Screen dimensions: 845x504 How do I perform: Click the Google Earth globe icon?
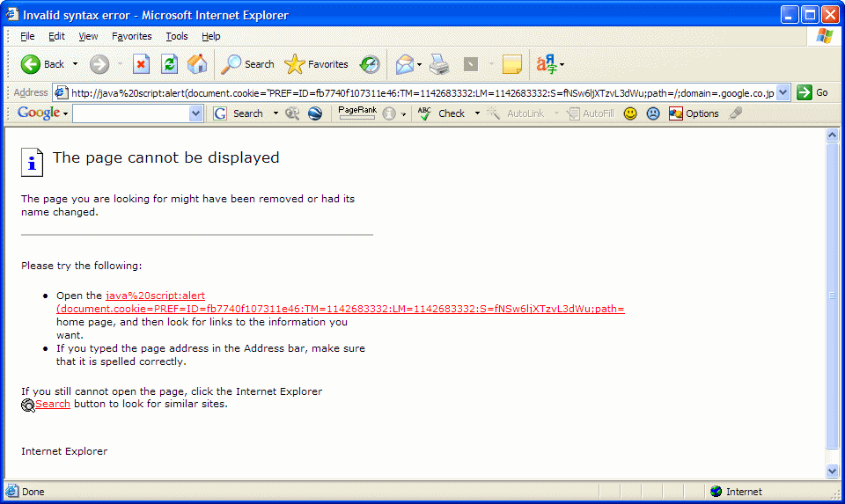(x=315, y=113)
